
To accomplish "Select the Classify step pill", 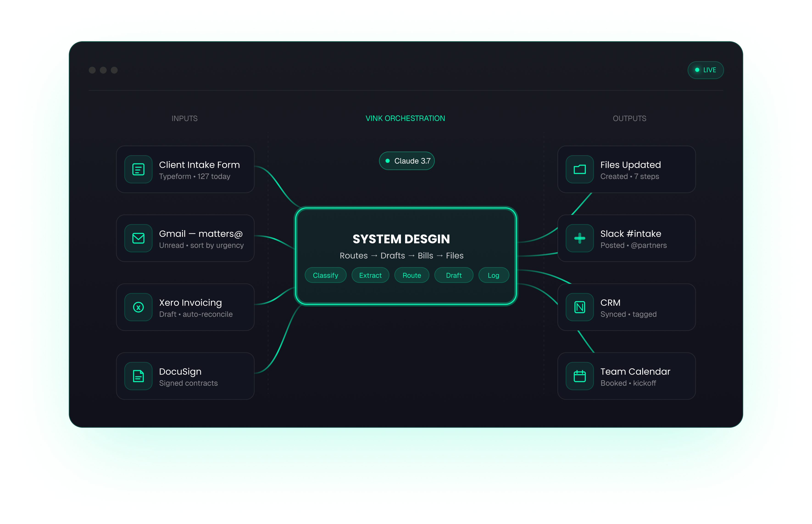I will (x=325, y=275).
